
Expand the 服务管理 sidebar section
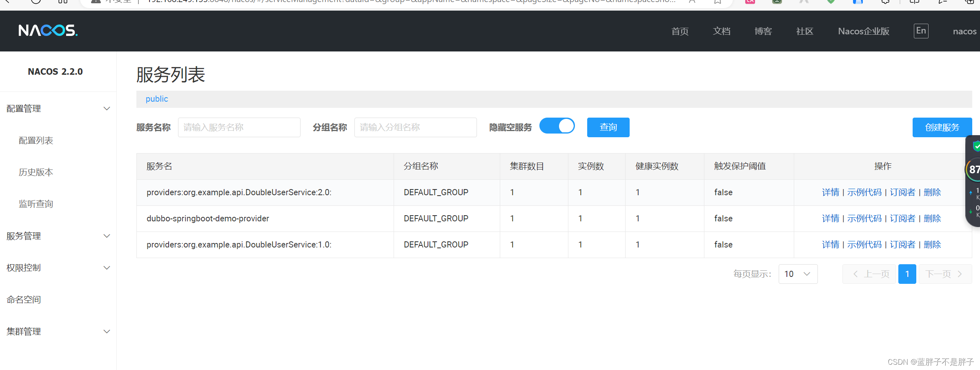(x=58, y=236)
